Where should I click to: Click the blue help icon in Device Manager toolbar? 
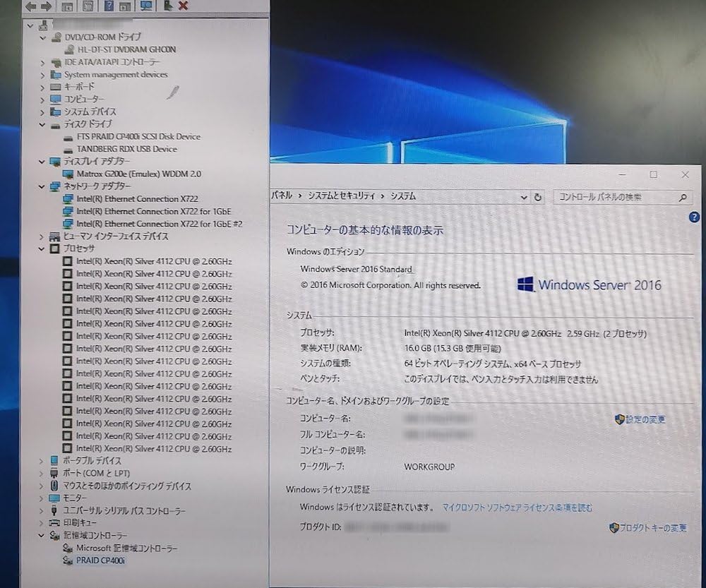(x=109, y=6)
